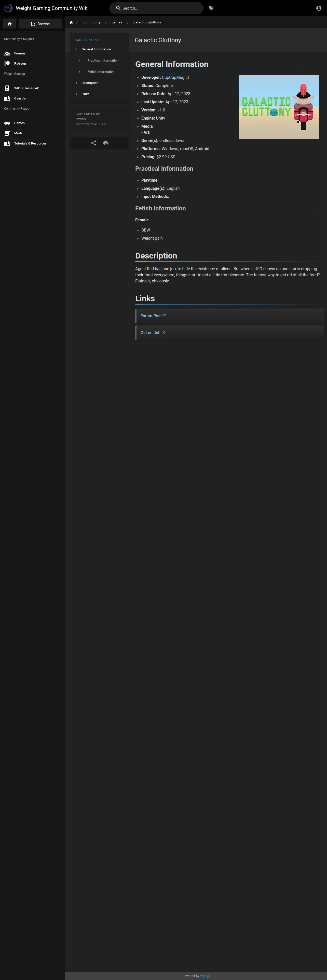
Task: Click external link icon beside CupCupMug
Action: click(187, 77)
